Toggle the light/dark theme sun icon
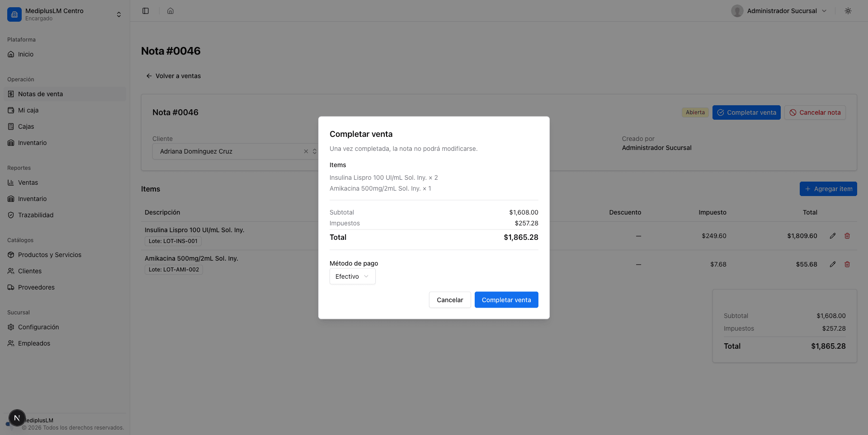This screenshot has height=435, width=868. pos(848,11)
